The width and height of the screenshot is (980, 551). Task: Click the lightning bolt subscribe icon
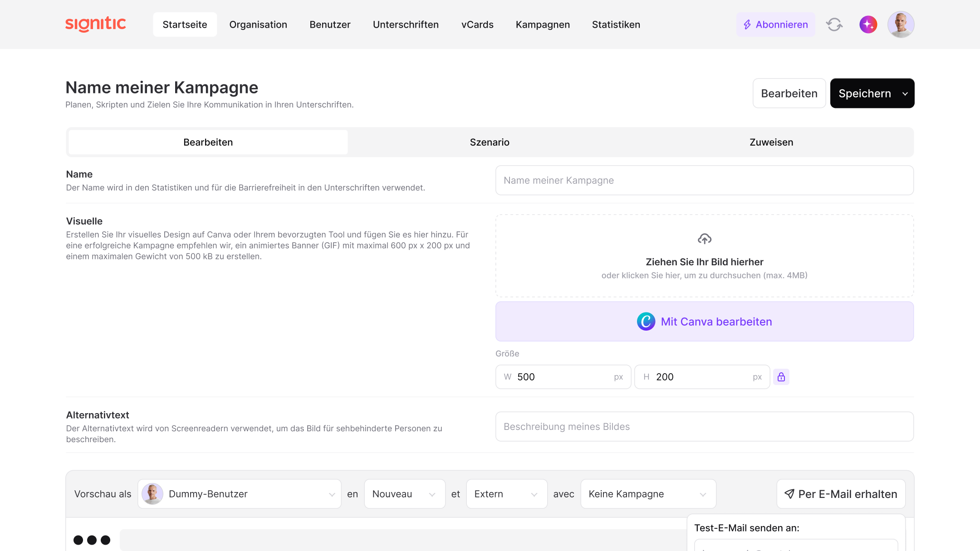747,24
